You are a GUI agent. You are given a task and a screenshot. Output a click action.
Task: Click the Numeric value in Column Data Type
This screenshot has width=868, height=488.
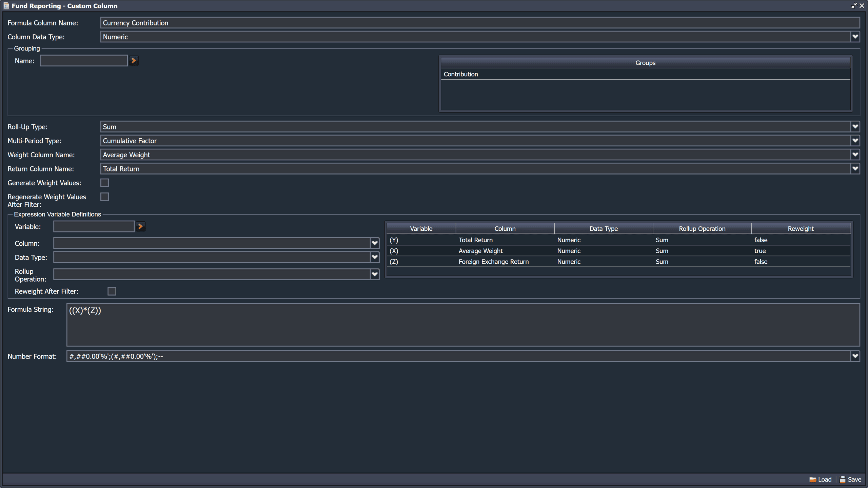(115, 37)
